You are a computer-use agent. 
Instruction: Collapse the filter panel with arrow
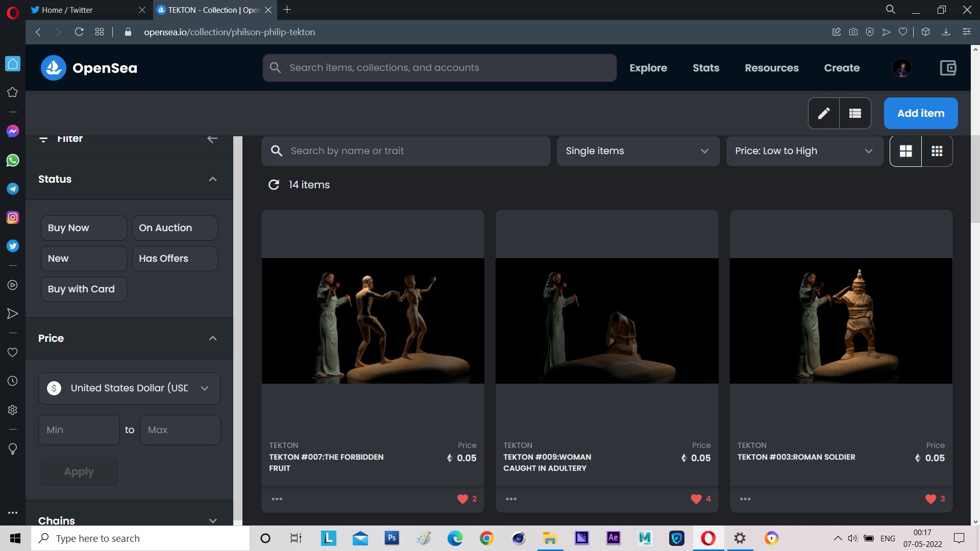[x=212, y=139]
